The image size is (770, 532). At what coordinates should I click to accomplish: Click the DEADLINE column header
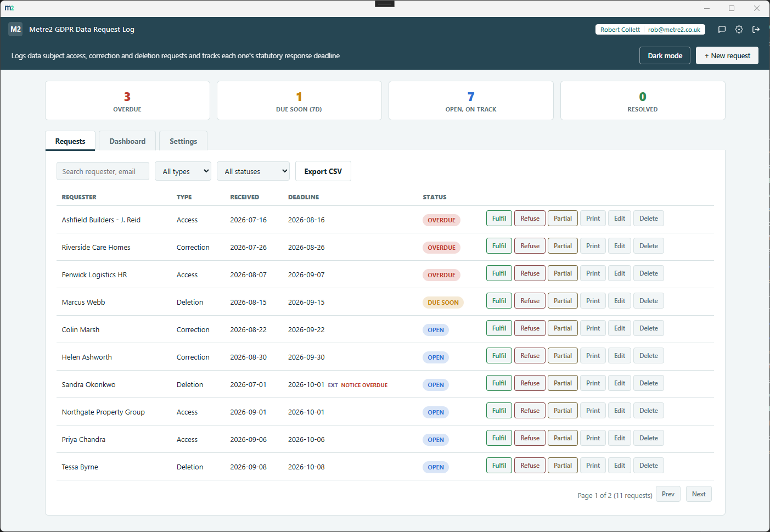coord(303,197)
